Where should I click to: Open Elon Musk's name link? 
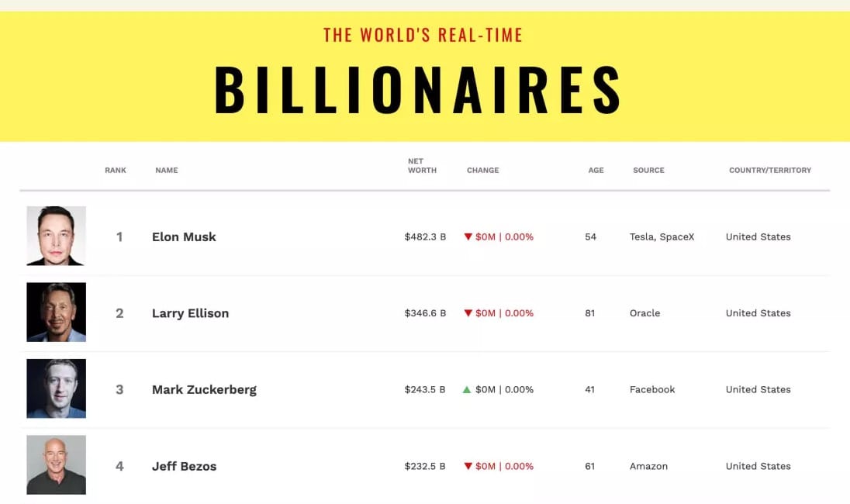[184, 237]
